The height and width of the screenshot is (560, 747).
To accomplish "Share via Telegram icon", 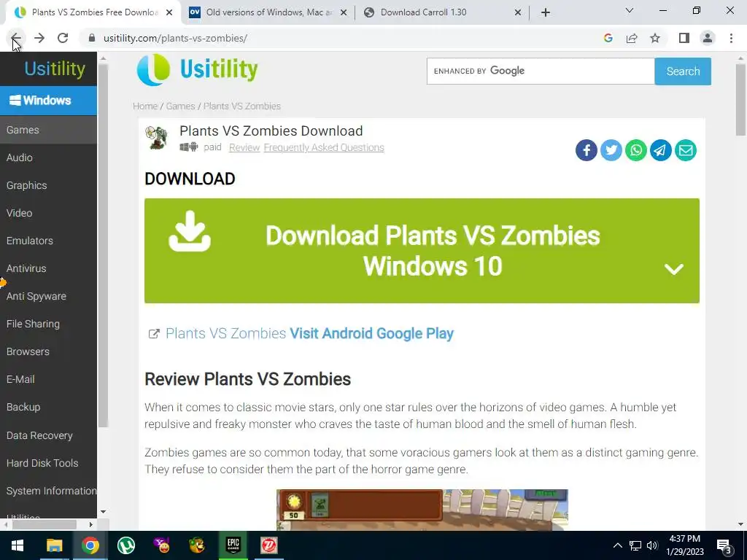I will [660, 150].
